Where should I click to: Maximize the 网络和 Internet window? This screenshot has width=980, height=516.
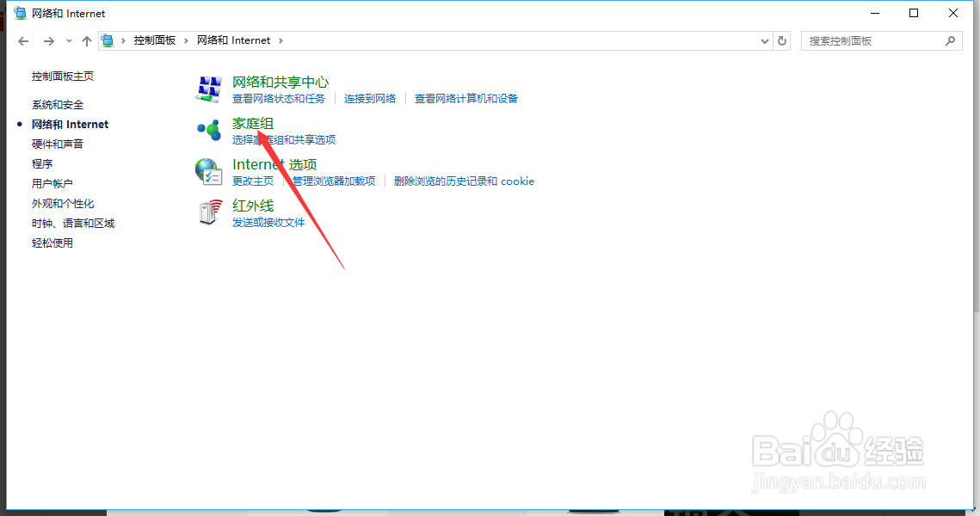[914, 13]
